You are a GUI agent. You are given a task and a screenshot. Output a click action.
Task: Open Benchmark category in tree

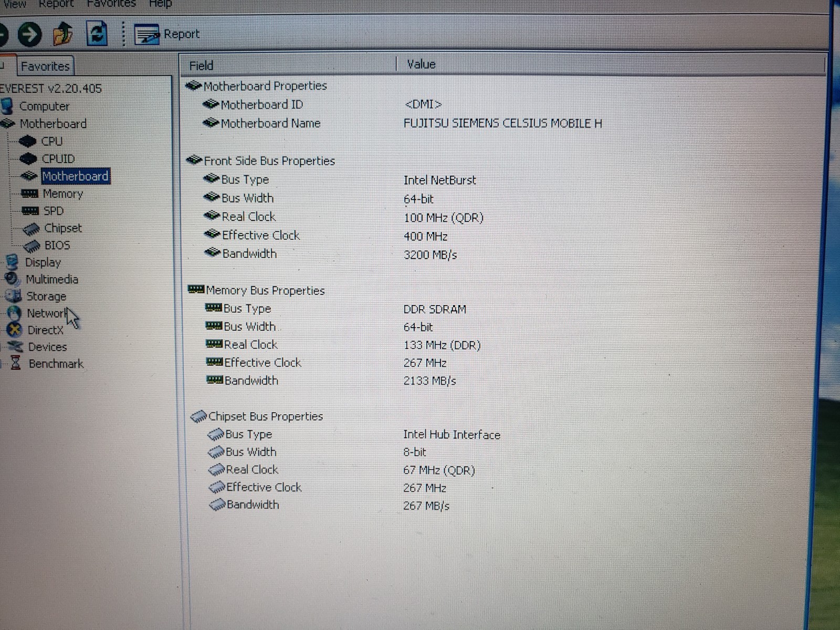point(56,364)
